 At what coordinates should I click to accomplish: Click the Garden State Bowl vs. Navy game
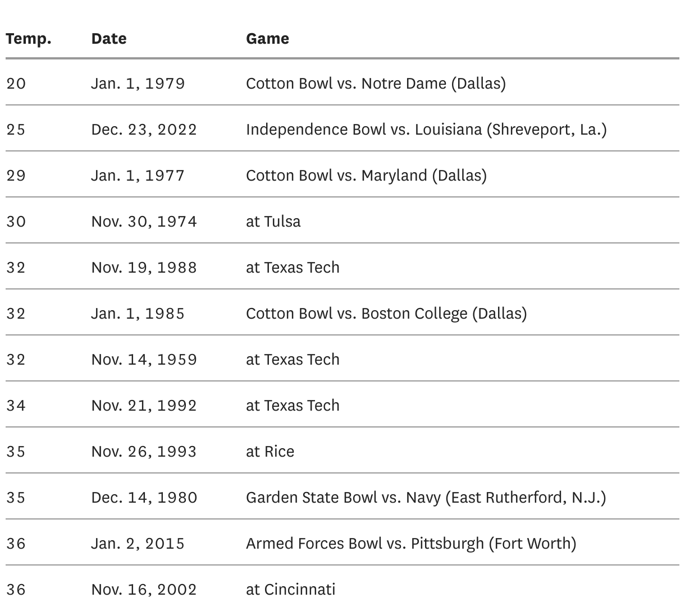coord(426,498)
